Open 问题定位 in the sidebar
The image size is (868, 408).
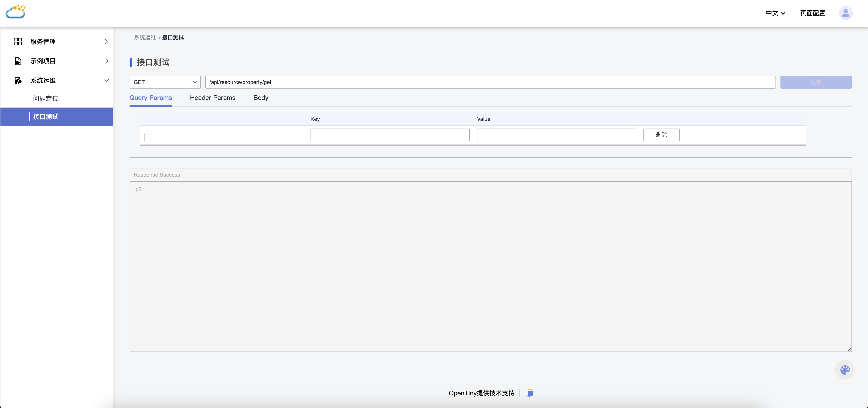[x=46, y=99]
